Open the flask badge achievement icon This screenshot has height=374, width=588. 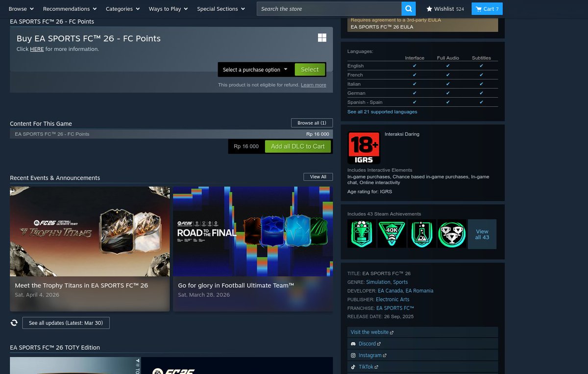[422, 234]
